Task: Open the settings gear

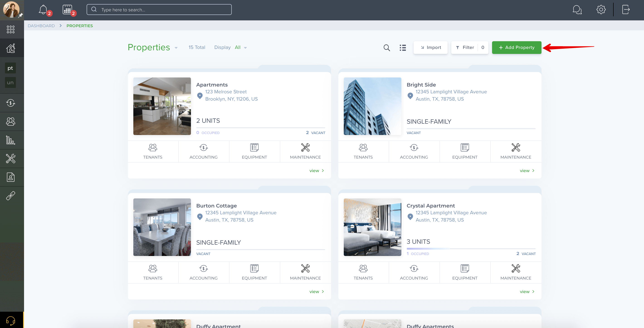Action: 601,10
